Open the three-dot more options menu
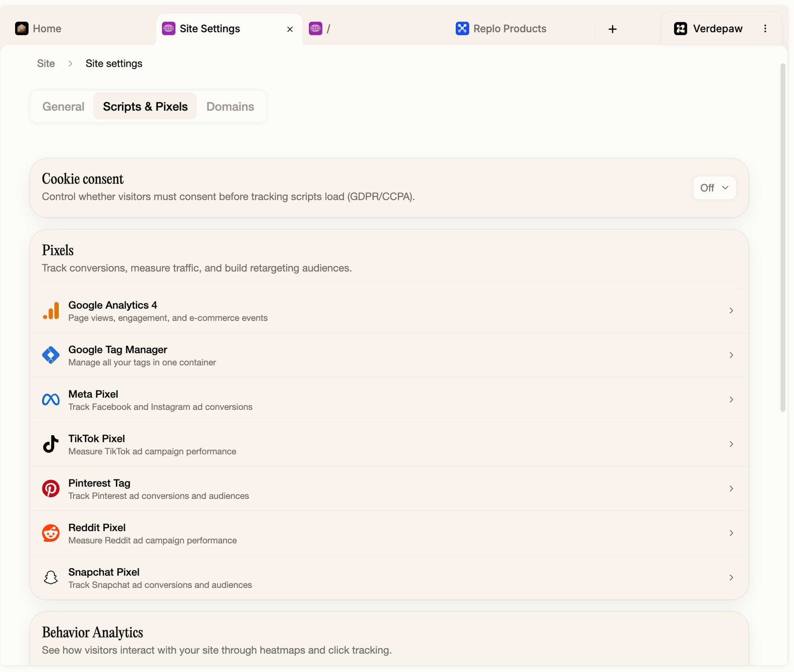 (x=765, y=29)
